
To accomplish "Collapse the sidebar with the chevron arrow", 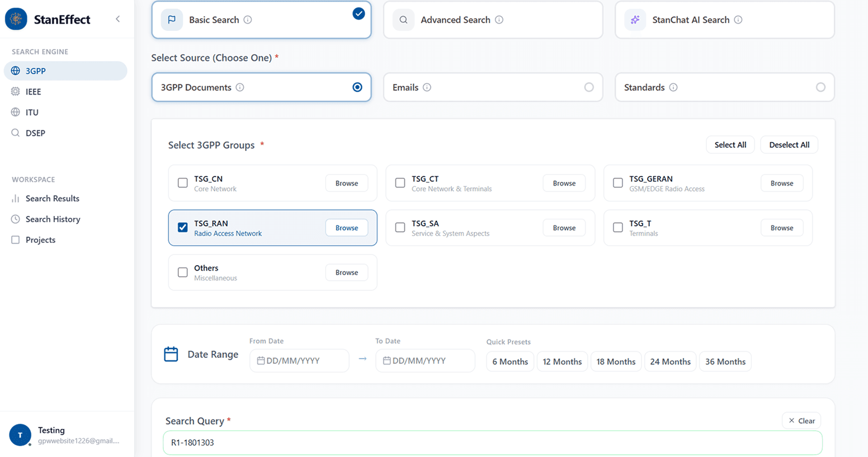I will 118,19.
